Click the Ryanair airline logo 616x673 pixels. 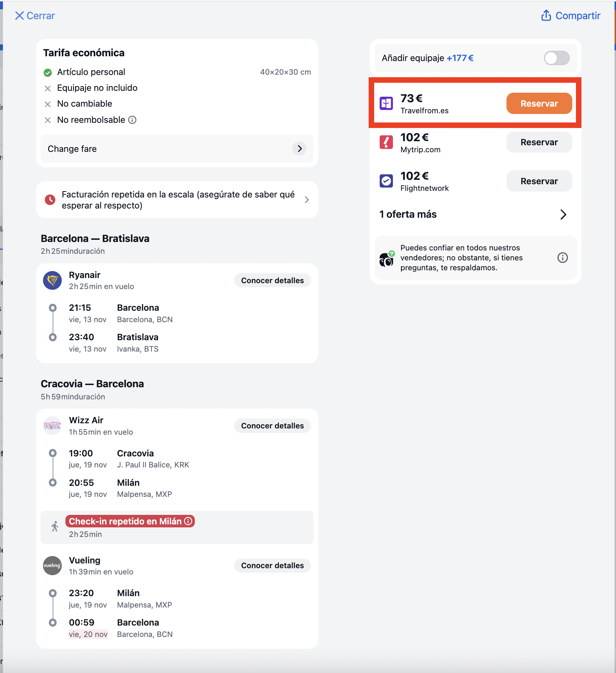pyautogui.click(x=52, y=281)
